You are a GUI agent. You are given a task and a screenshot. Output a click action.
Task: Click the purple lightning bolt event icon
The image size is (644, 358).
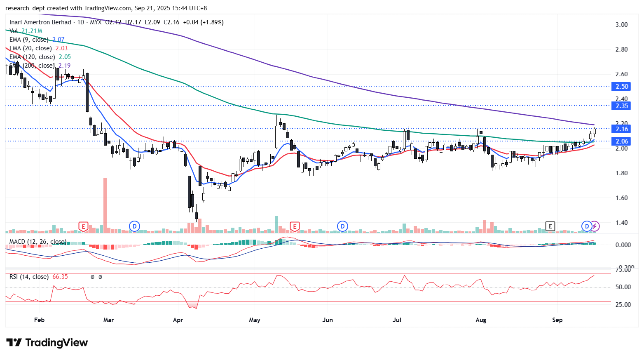click(x=595, y=226)
